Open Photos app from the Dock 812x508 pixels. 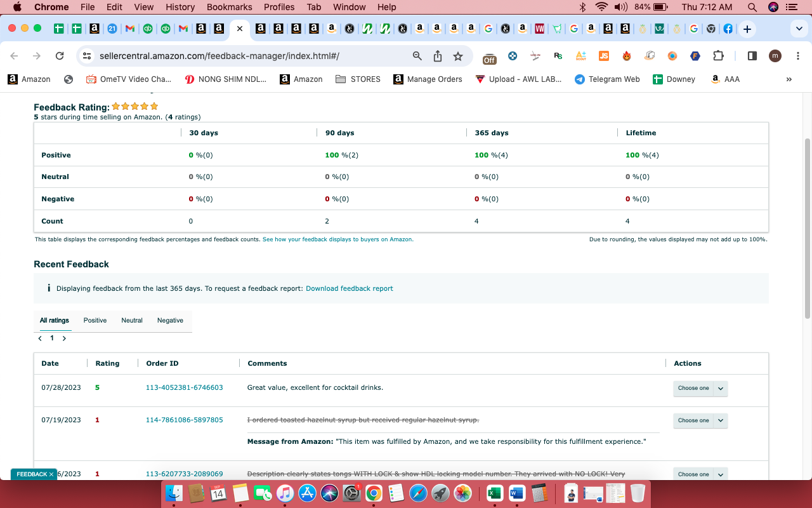(x=462, y=493)
